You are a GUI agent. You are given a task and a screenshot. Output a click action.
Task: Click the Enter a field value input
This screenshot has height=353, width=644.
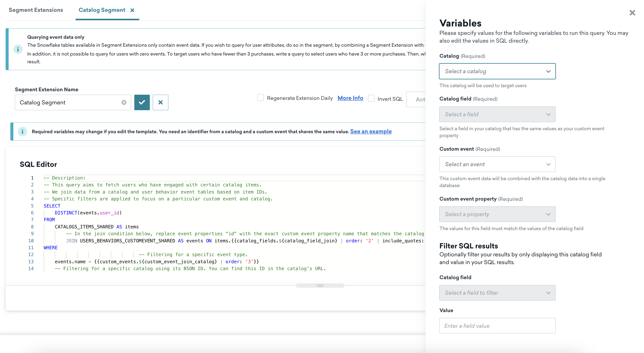coord(497,326)
